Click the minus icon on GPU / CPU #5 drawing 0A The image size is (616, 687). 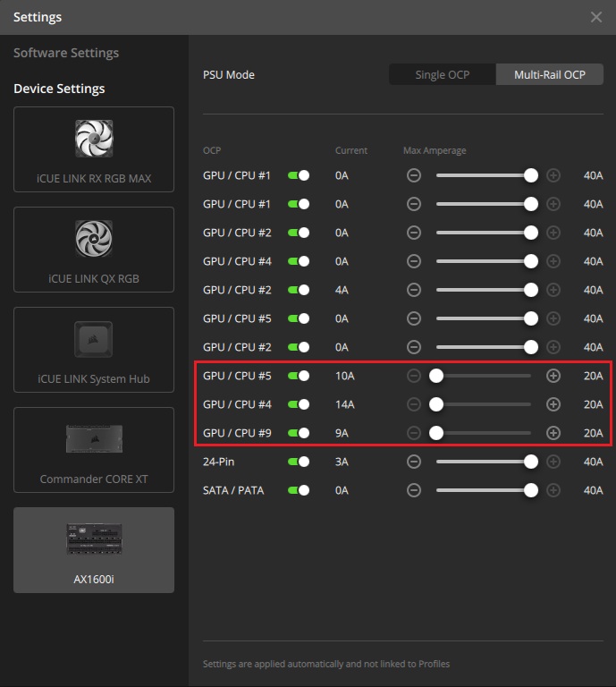(x=414, y=318)
